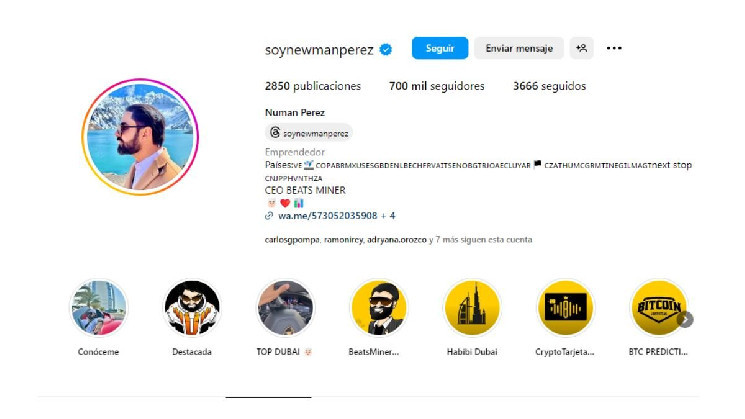
Task: Expand the plus 4 additional links
Action: coord(388,216)
